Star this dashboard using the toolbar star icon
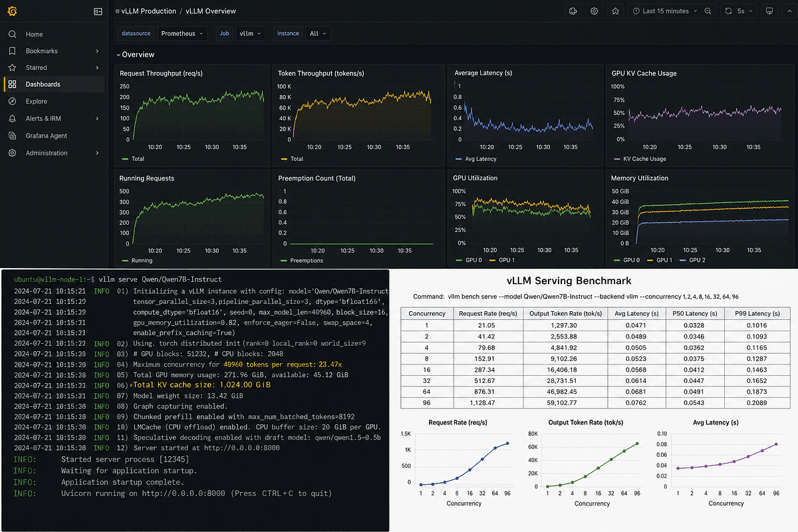 click(615, 11)
